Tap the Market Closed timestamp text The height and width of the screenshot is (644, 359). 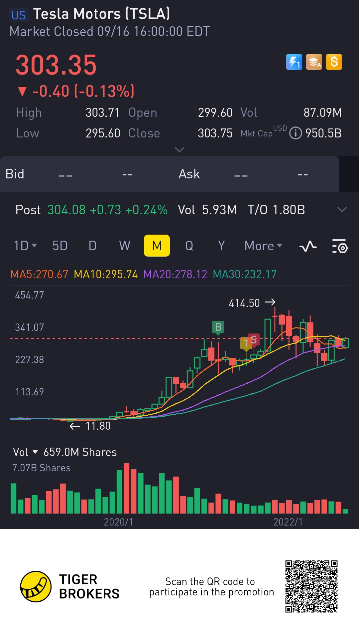110,31
